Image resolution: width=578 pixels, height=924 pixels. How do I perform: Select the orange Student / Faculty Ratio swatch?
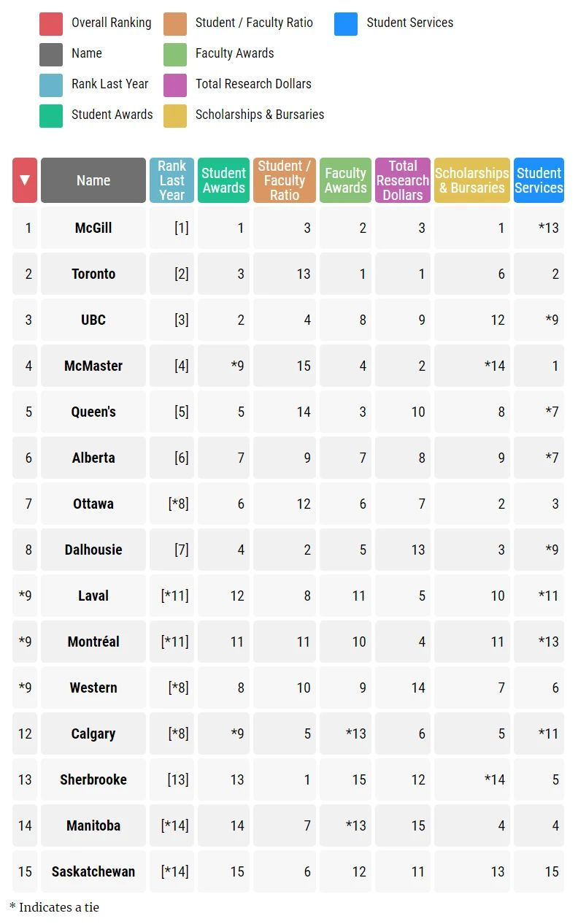(175, 23)
